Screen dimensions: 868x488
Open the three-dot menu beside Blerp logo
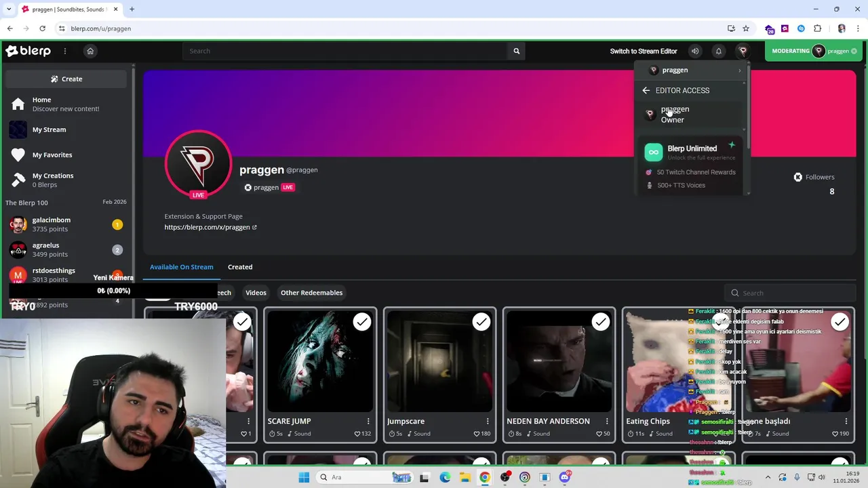tap(65, 51)
